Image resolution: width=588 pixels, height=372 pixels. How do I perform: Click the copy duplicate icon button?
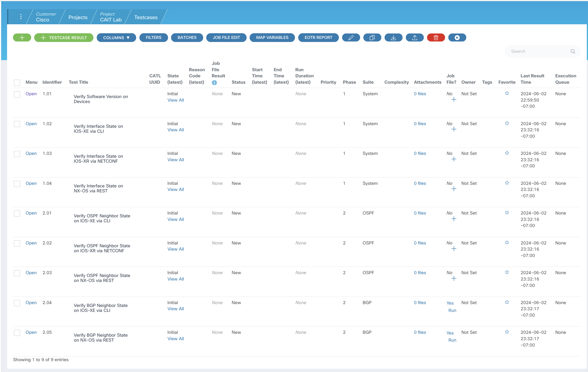click(x=372, y=37)
